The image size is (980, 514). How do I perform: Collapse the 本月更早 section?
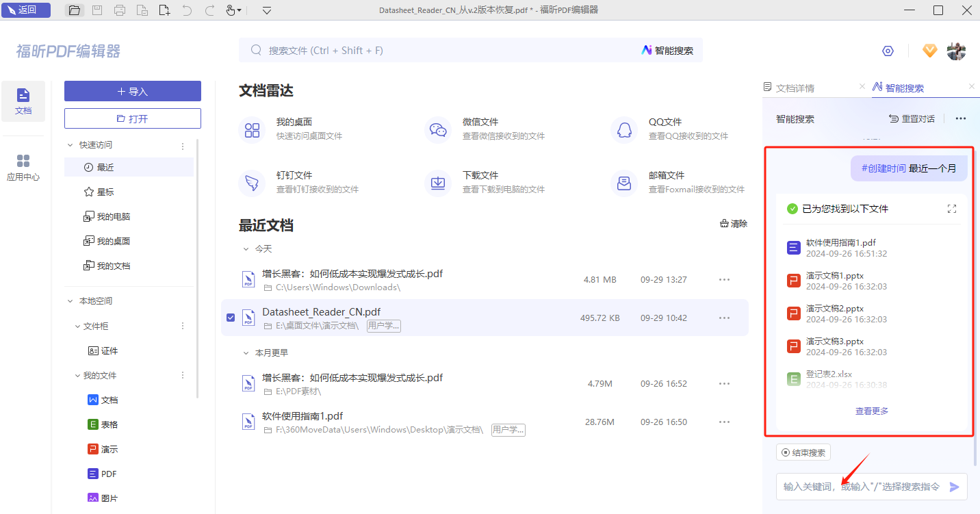point(246,352)
